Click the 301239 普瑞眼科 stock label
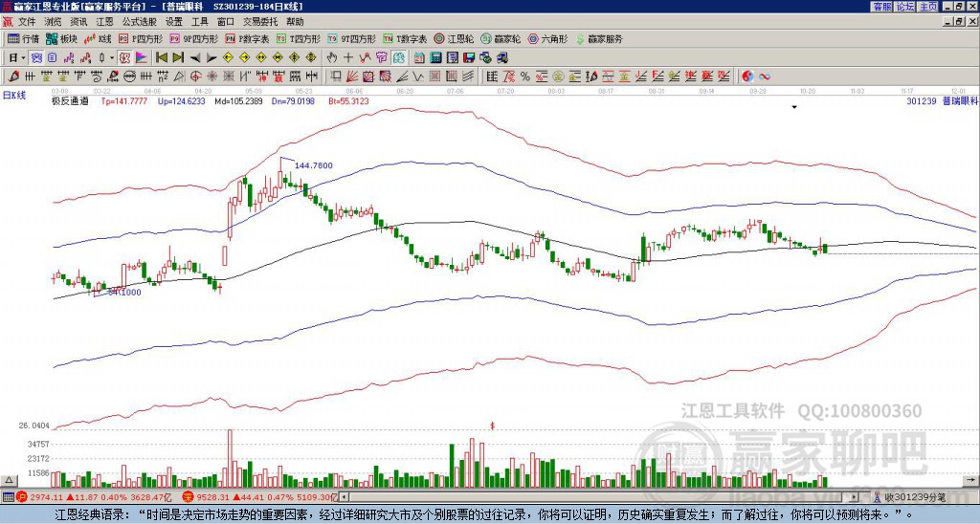The height and width of the screenshot is (524, 980). tap(942, 100)
